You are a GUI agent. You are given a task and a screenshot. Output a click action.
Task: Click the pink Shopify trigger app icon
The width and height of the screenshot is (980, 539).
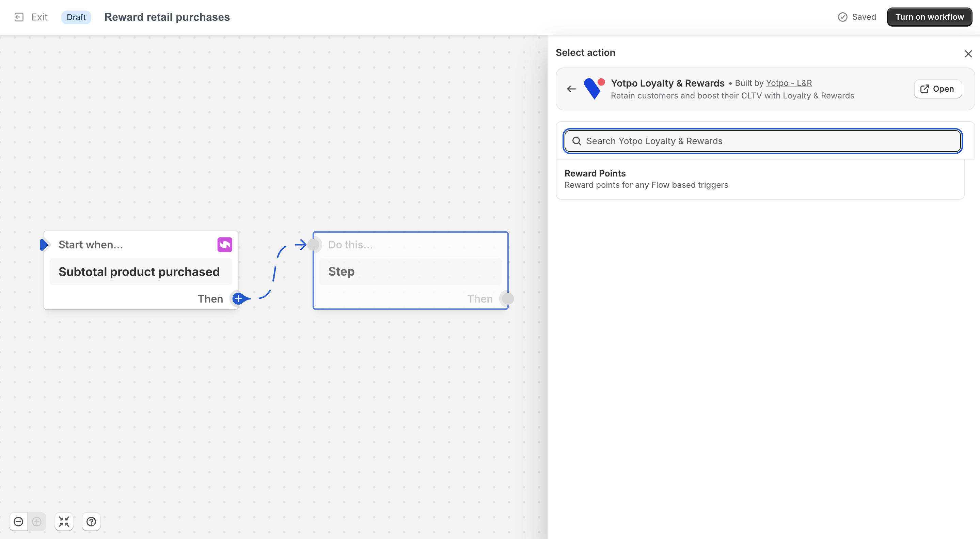(x=224, y=245)
